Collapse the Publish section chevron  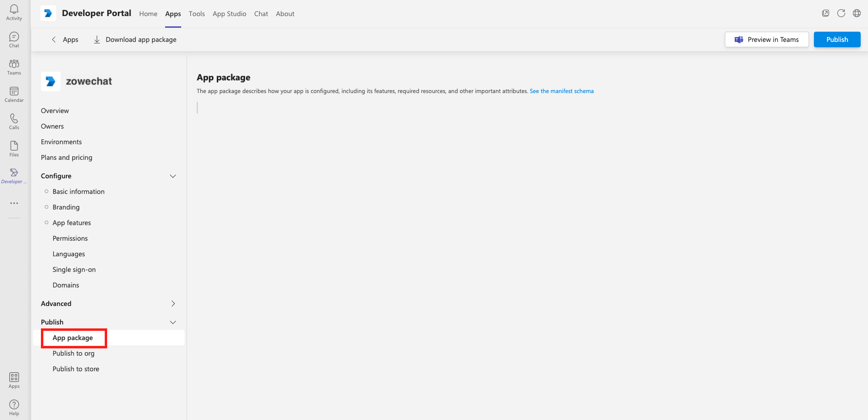pos(173,322)
